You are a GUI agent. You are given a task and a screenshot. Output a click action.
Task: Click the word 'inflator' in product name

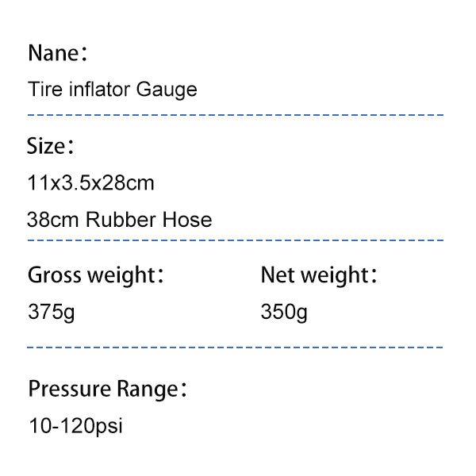(x=100, y=89)
